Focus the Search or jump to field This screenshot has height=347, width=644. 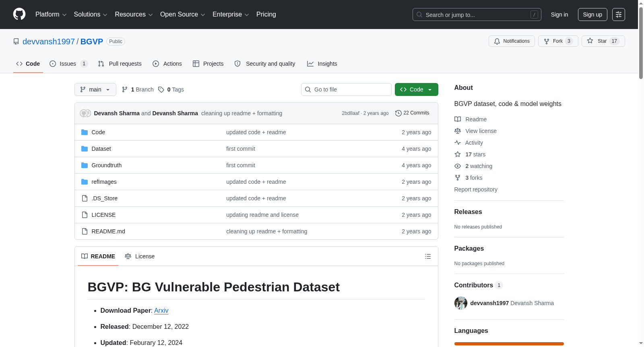[477, 15]
